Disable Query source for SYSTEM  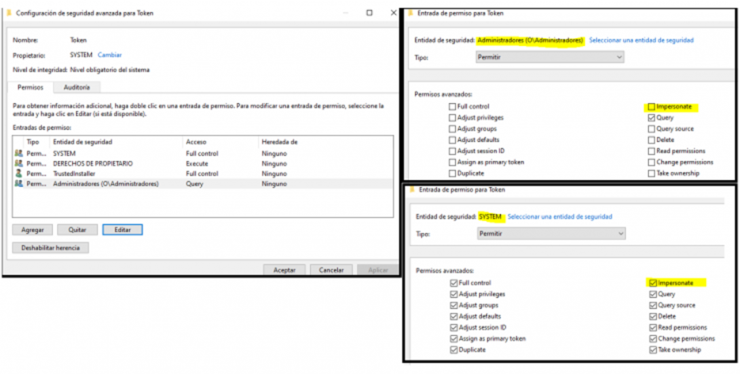(x=653, y=306)
